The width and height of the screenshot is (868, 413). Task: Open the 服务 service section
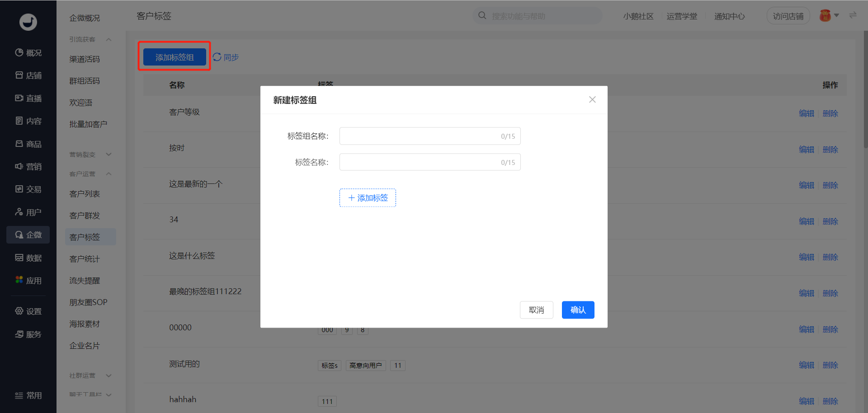click(28, 334)
